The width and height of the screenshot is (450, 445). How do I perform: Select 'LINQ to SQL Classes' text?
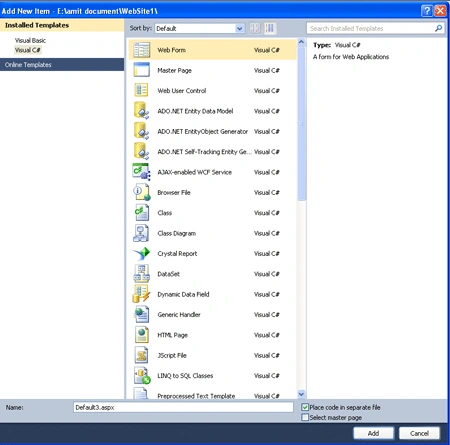coord(185,376)
